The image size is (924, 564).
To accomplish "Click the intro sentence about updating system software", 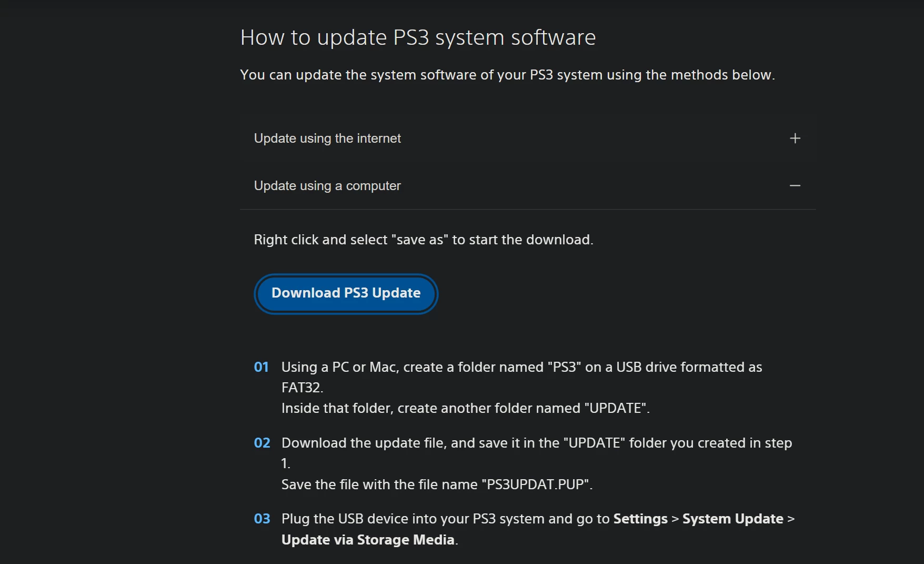I will pos(507,75).
